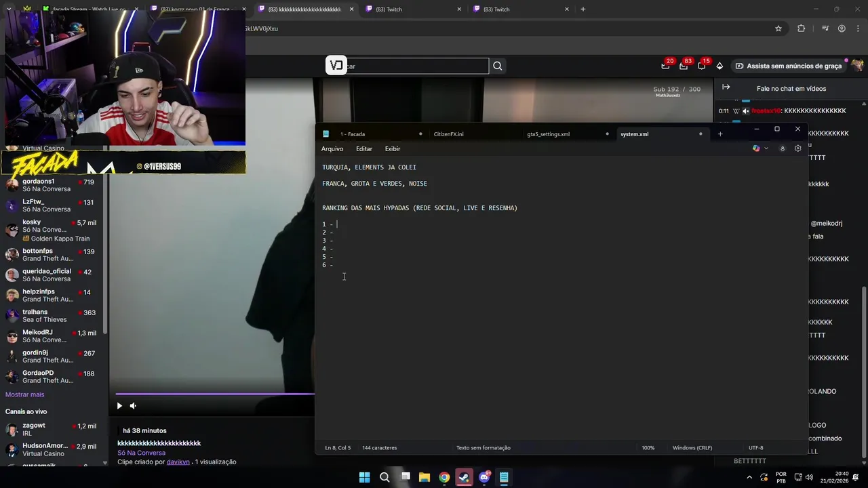Click the purple clip progress bar
The height and width of the screenshot is (488, 868).
(x=214, y=394)
